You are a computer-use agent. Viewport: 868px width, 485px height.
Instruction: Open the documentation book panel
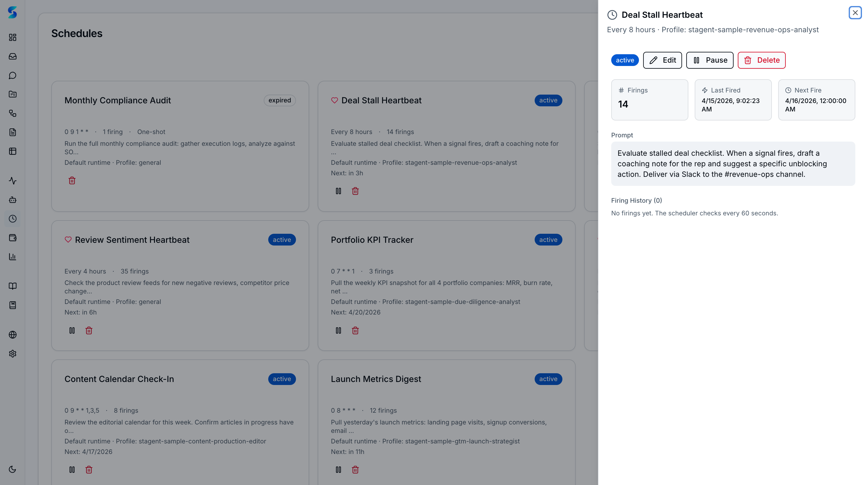click(12, 286)
